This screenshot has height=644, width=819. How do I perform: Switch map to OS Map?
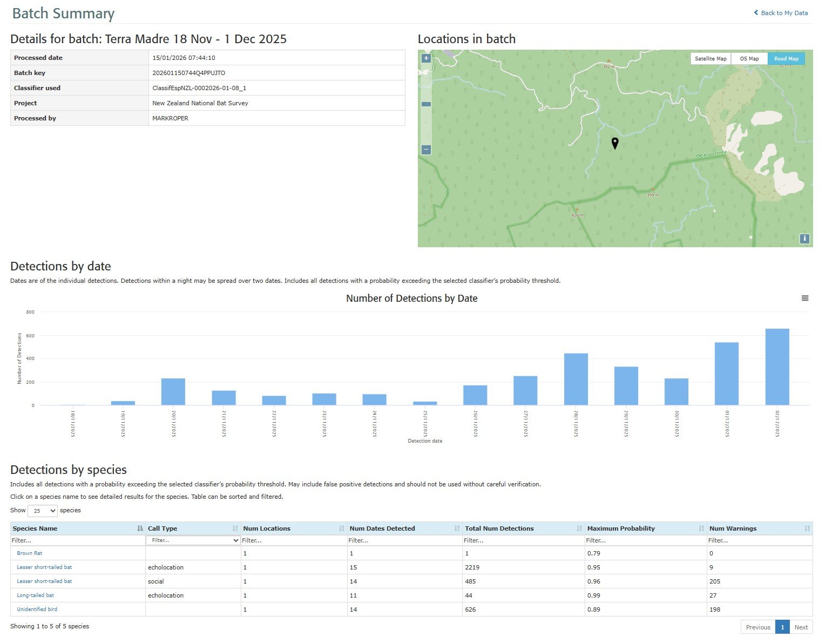[x=749, y=59]
